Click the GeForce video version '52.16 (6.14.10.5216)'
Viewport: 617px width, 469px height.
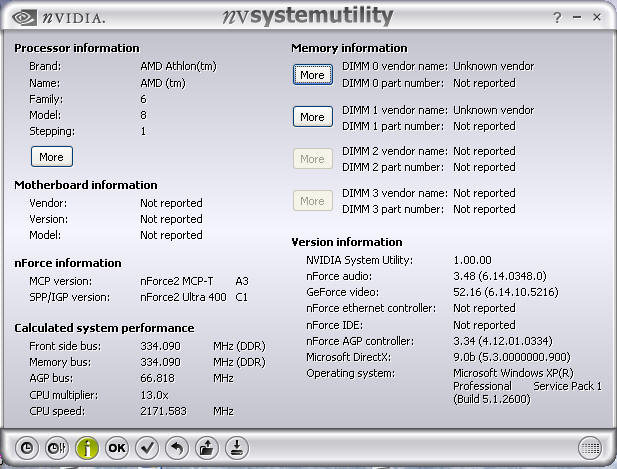[x=506, y=292]
